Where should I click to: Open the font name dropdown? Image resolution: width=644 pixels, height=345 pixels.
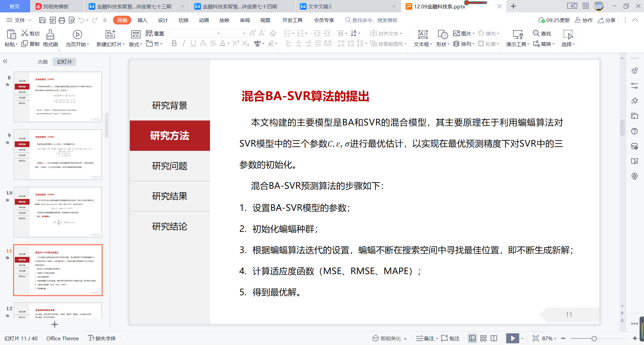pos(219,33)
